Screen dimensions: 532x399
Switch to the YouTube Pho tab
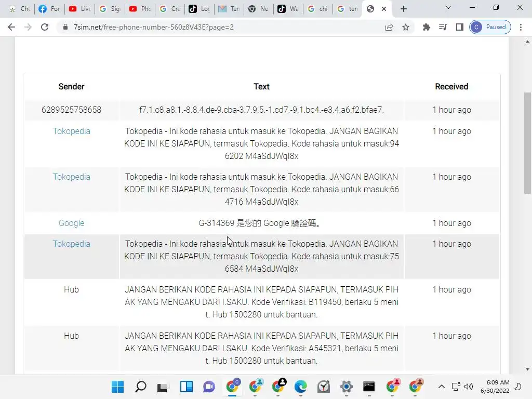(x=140, y=9)
